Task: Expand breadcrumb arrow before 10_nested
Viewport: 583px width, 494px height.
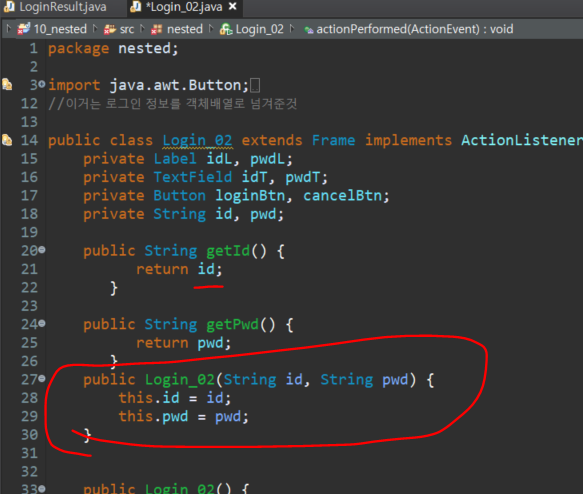Action: pos(9,29)
